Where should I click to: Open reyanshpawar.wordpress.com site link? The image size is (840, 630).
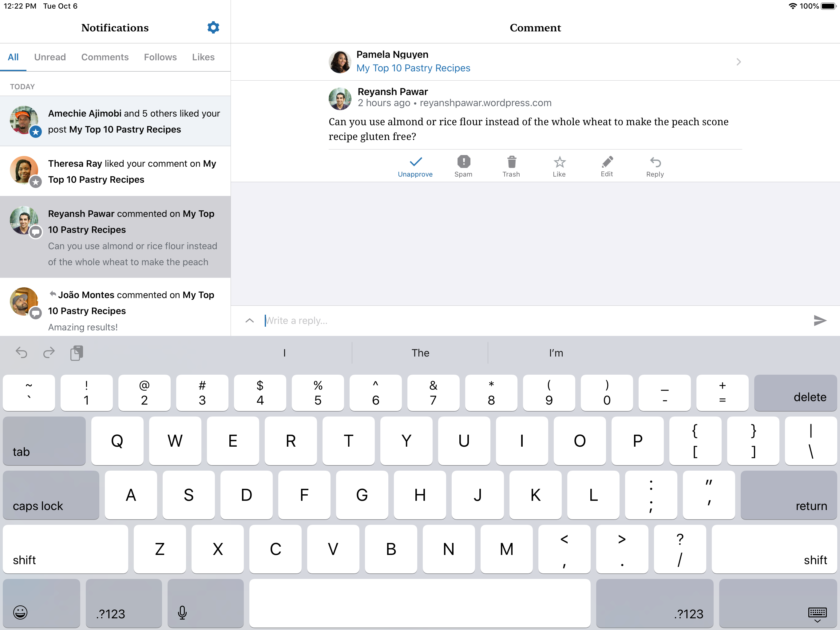[x=485, y=103]
